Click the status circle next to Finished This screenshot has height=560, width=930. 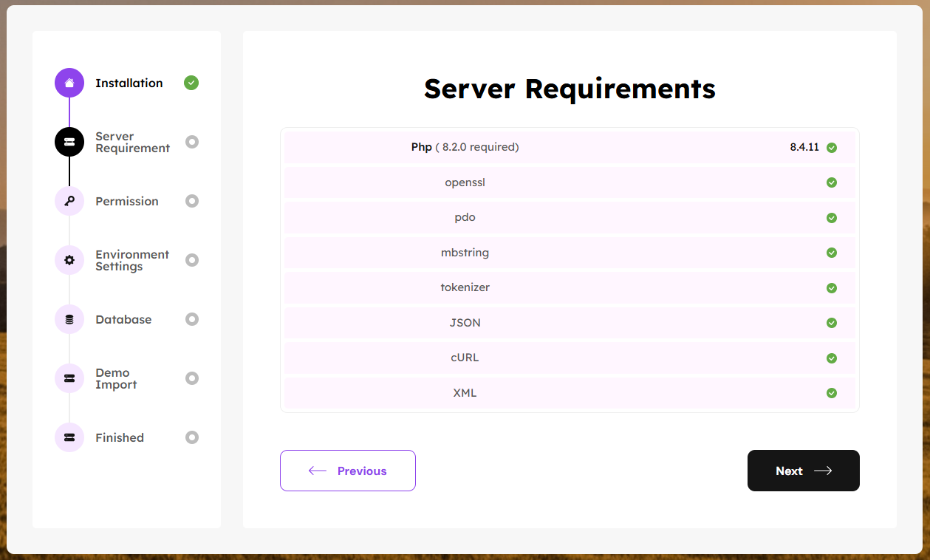point(192,437)
